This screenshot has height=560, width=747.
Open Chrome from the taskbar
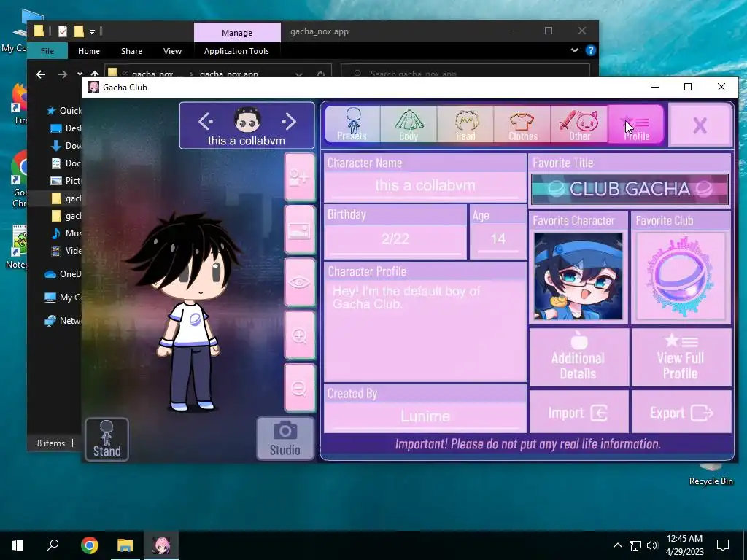coord(90,545)
